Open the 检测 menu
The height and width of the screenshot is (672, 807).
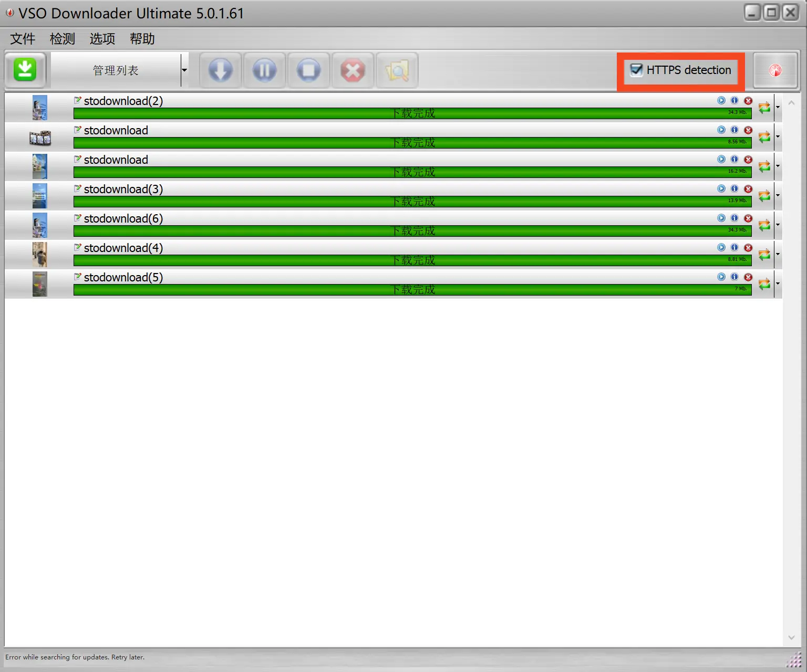click(x=63, y=39)
